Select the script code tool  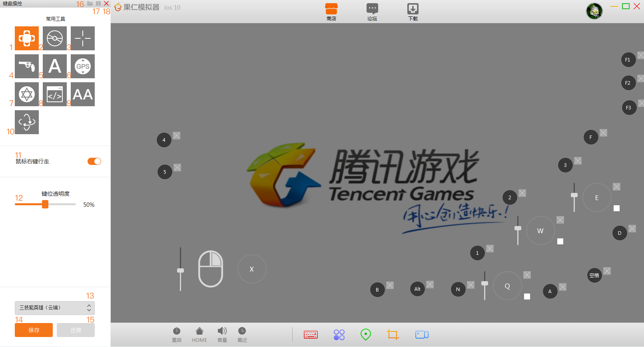click(55, 94)
